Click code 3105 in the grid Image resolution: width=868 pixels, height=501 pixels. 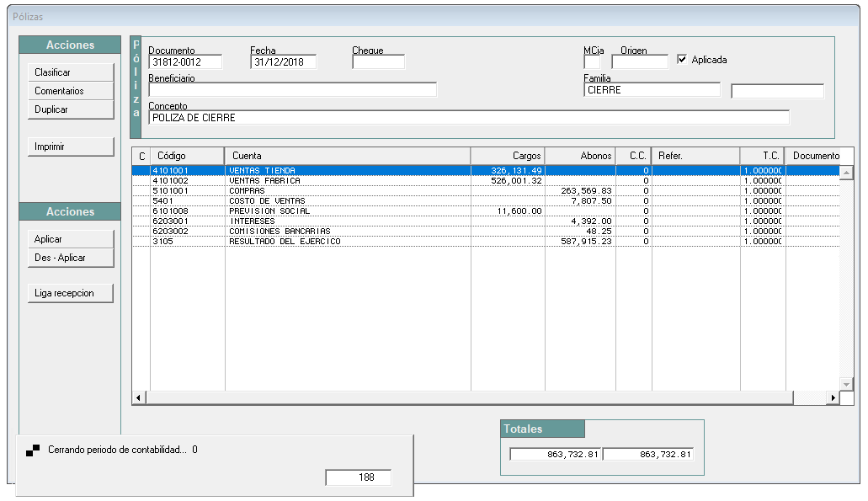pyautogui.click(x=162, y=242)
